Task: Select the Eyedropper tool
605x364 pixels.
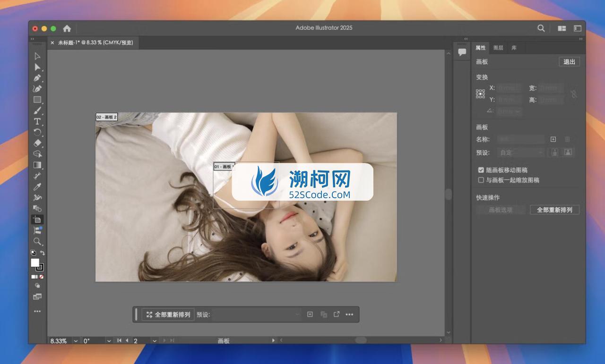Action: click(37, 186)
